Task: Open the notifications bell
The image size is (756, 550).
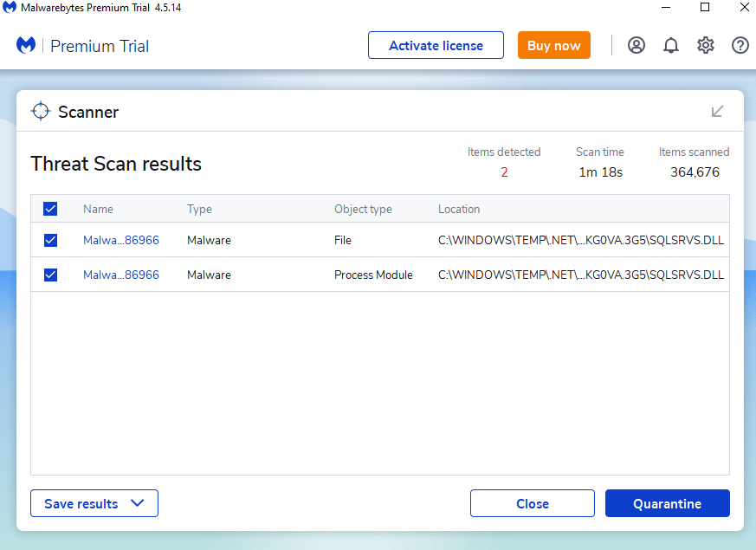Action: pyautogui.click(x=670, y=45)
